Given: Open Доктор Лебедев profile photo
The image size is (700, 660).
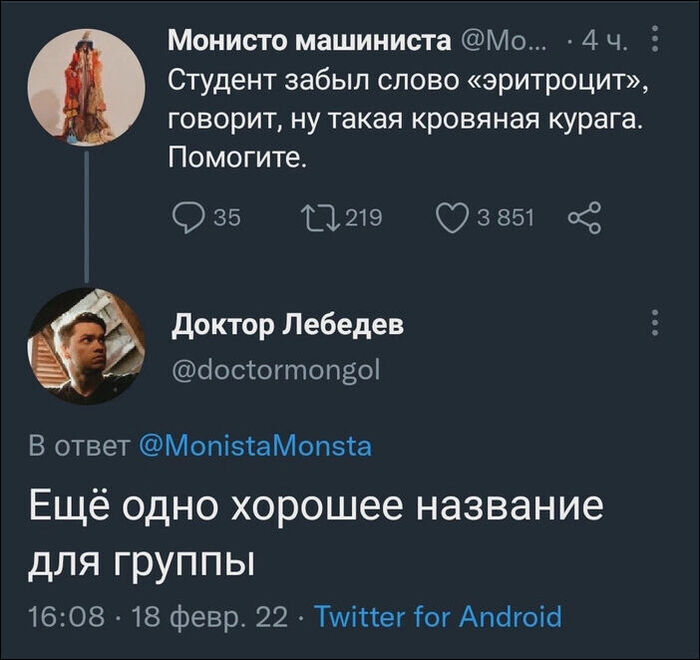Looking at the screenshot, I should (x=86, y=346).
